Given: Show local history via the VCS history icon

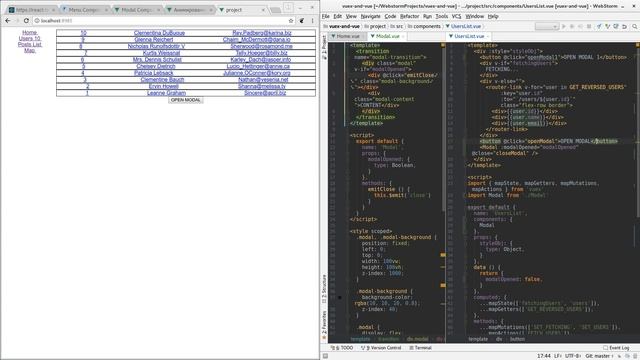Looking at the screenshot, I should pyautogui.click(x=616, y=26).
